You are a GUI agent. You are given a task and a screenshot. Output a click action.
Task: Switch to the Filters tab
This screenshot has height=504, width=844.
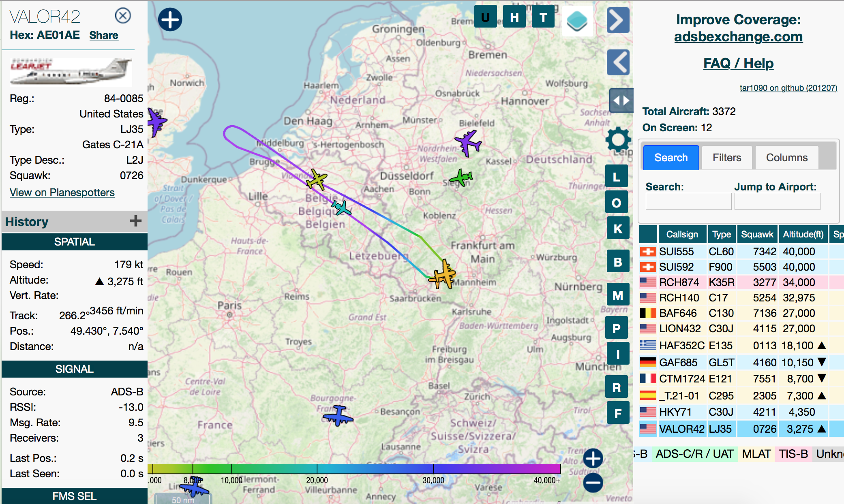(x=727, y=158)
